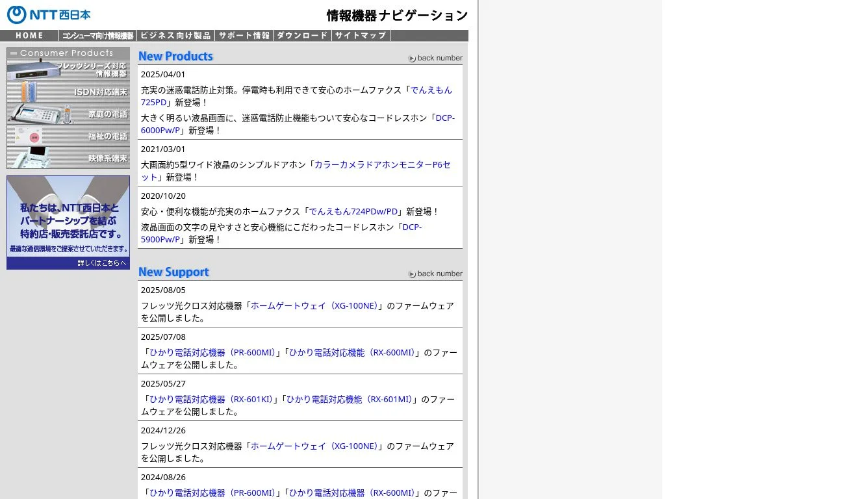Click the New Products heading
868x499 pixels.
(x=175, y=57)
